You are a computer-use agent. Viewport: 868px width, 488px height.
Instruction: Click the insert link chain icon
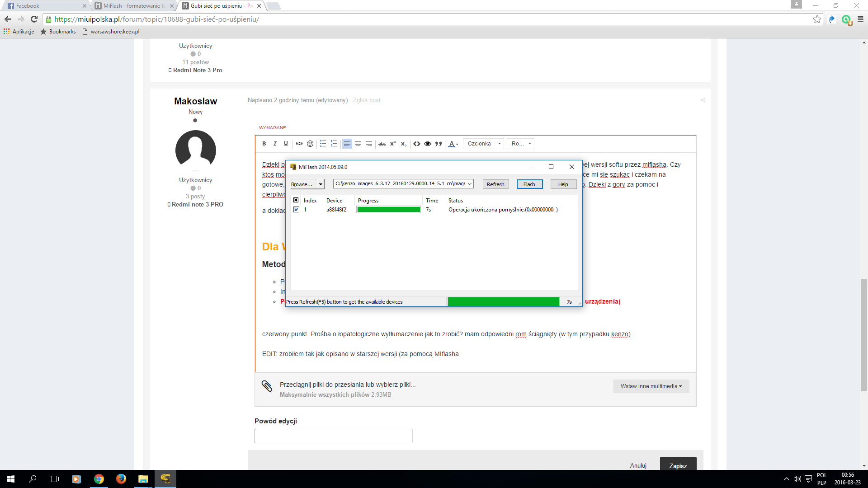tap(299, 144)
